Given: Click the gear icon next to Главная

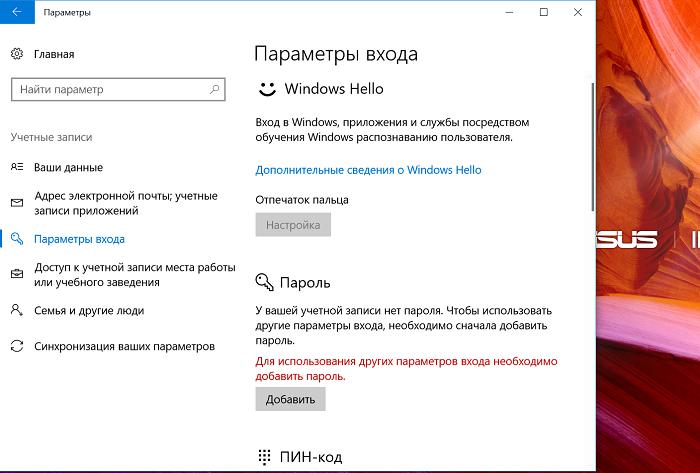Looking at the screenshot, I should click(x=17, y=54).
